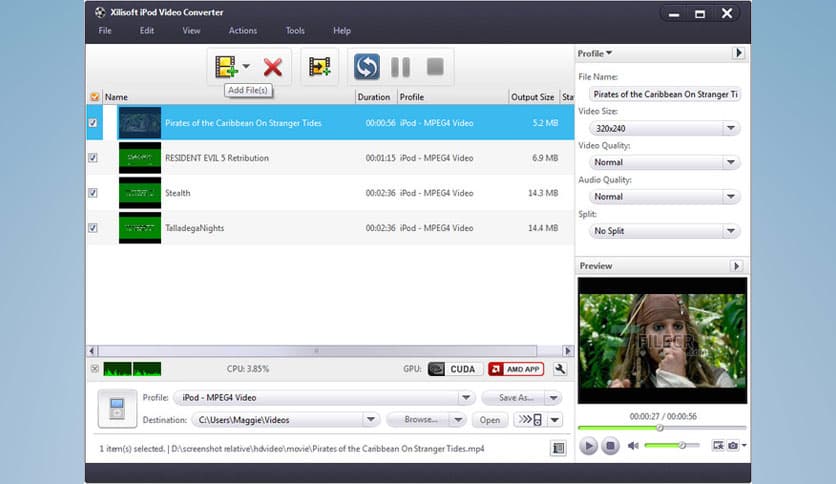This screenshot has width=836, height=484.
Task: Close the CPU usage graph panel
Action: tap(94, 368)
